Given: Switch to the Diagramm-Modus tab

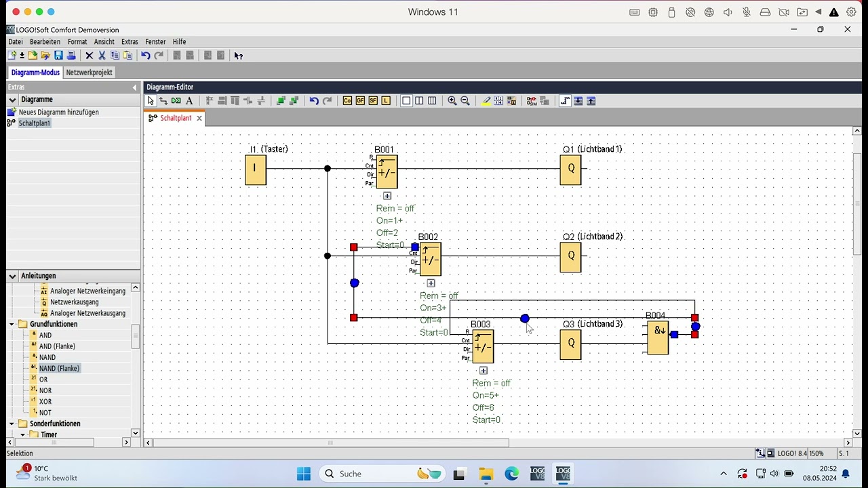Looking at the screenshot, I should 35,73.
